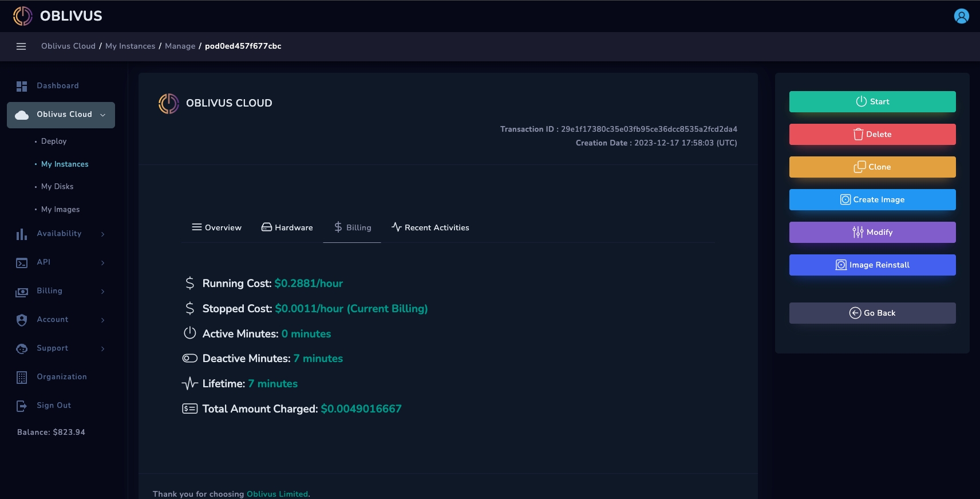Expand the Support submenu arrow

coord(103,349)
